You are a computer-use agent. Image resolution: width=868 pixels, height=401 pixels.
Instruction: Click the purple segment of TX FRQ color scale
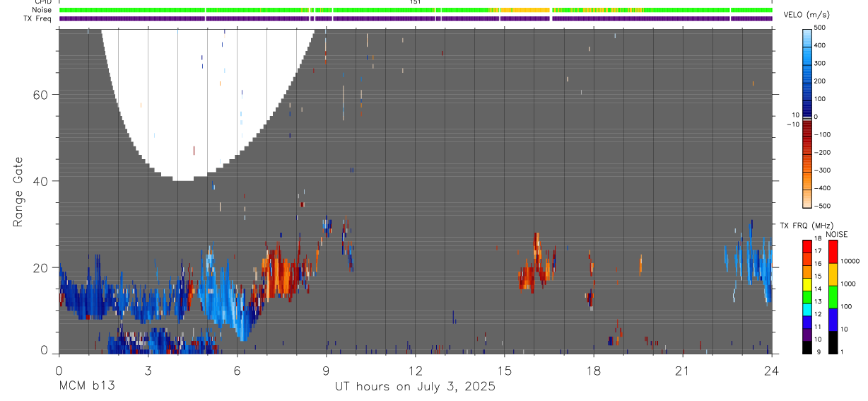coord(807,333)
